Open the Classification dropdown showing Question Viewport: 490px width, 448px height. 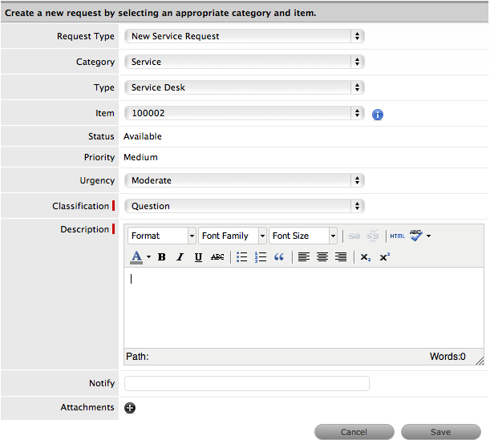[245, 206]
